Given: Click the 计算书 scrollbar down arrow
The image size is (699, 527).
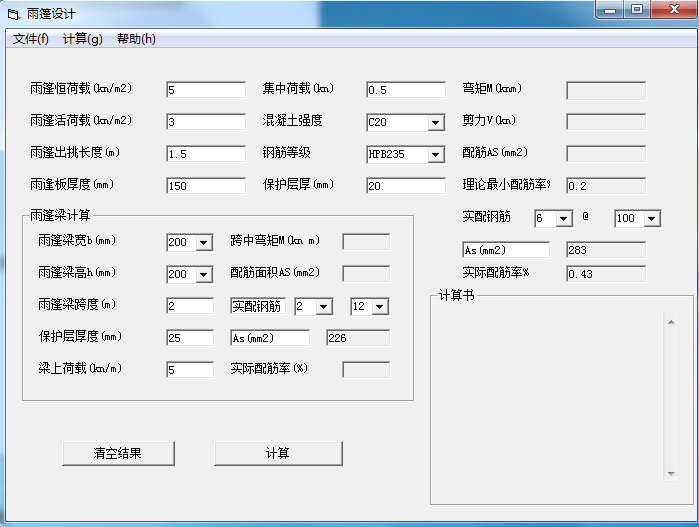Looking at the screenshot, I should [x=671, y=473].
